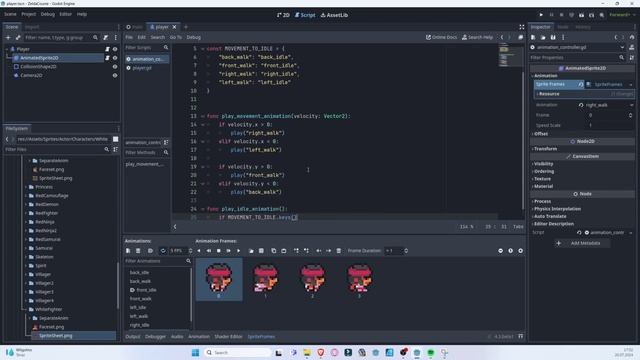Create new resource icon in Inspector

[533, 37]
